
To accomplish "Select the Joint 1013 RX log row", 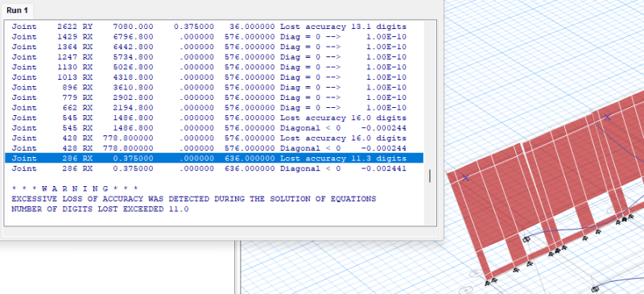I will [209, 77].
